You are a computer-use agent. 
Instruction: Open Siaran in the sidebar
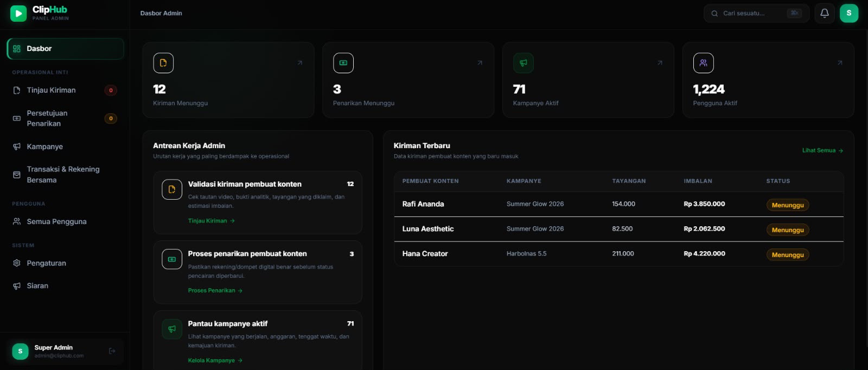(x=65, y=286)
